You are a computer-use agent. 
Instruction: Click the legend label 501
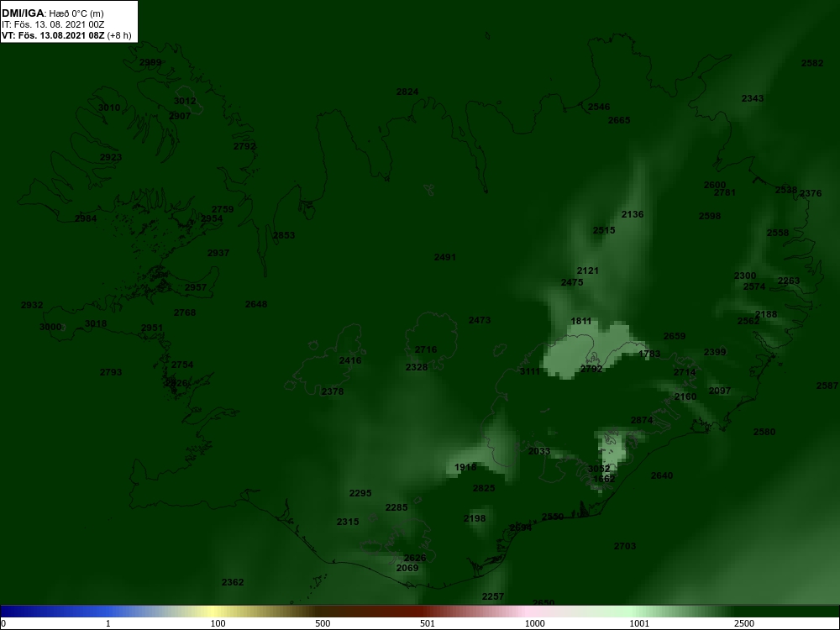[428, 623]
